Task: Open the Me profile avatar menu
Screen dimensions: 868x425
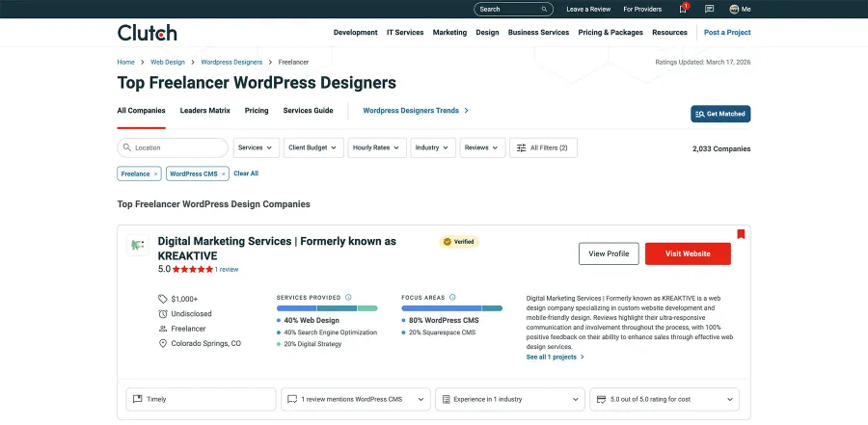Action: (x=740, y=9)
